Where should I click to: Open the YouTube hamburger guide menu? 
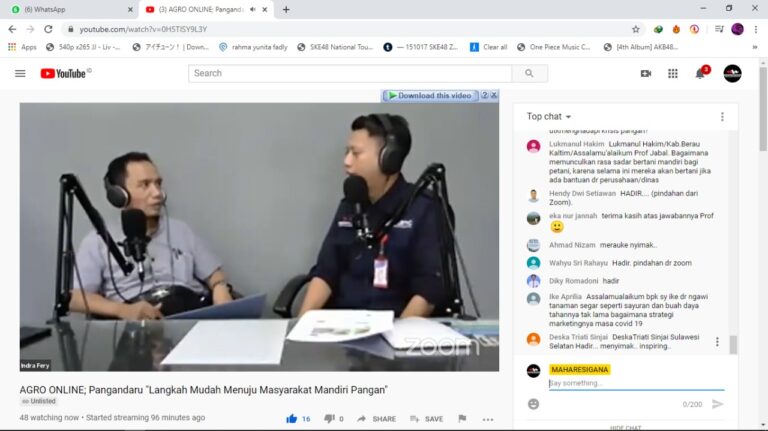[x=20, y=73]
